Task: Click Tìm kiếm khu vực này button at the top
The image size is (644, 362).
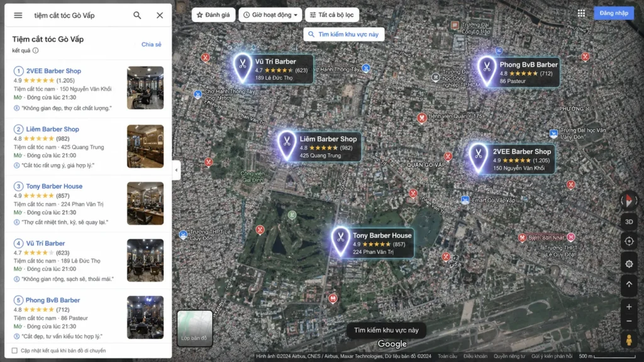Action: click(x=344, y=35)
